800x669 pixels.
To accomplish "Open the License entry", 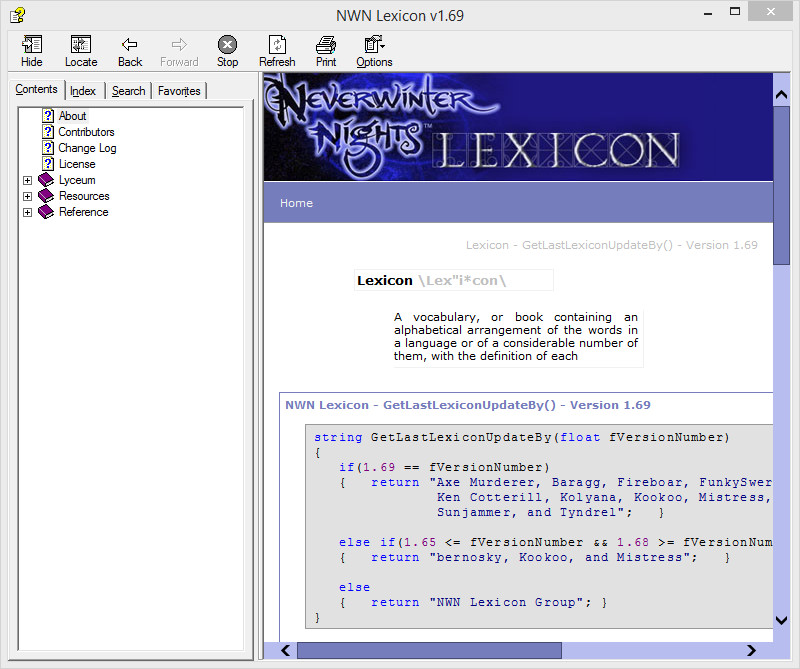I will pos(77,164).
